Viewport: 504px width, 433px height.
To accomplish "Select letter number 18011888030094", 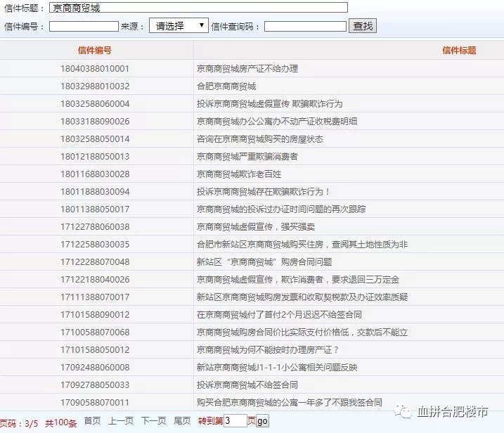I will 95,192.
